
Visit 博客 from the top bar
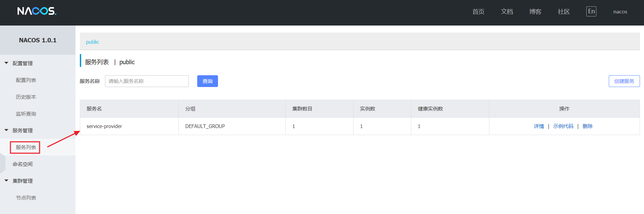click(x=535, y=12)
